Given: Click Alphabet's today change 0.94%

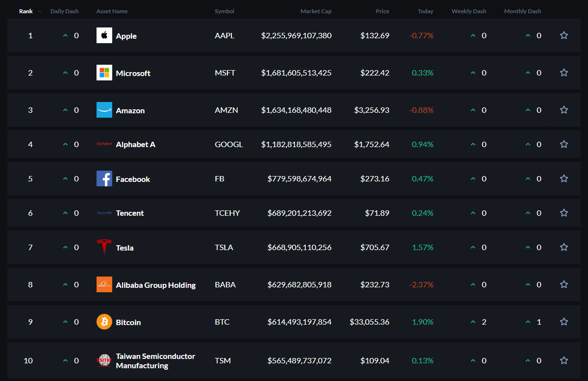Looking at the screenshot, I should click(x=423, y=145).
